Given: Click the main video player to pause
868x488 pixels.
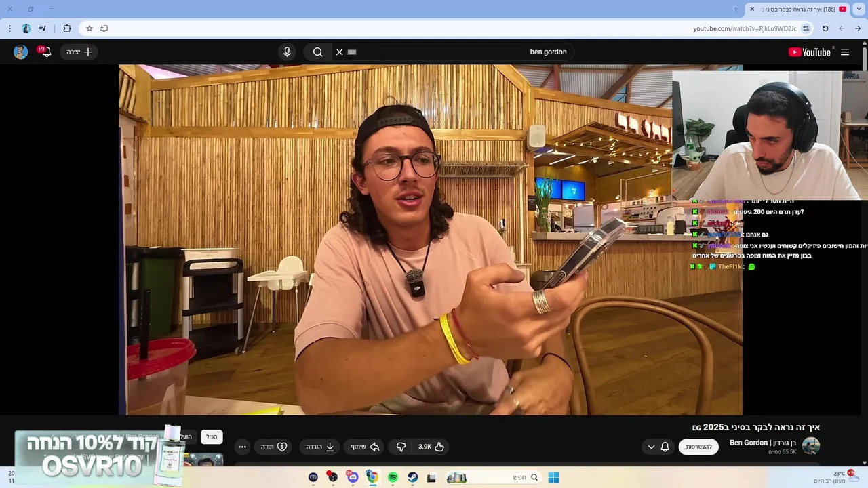Looking at the screenshot, I should pos(431,239).
